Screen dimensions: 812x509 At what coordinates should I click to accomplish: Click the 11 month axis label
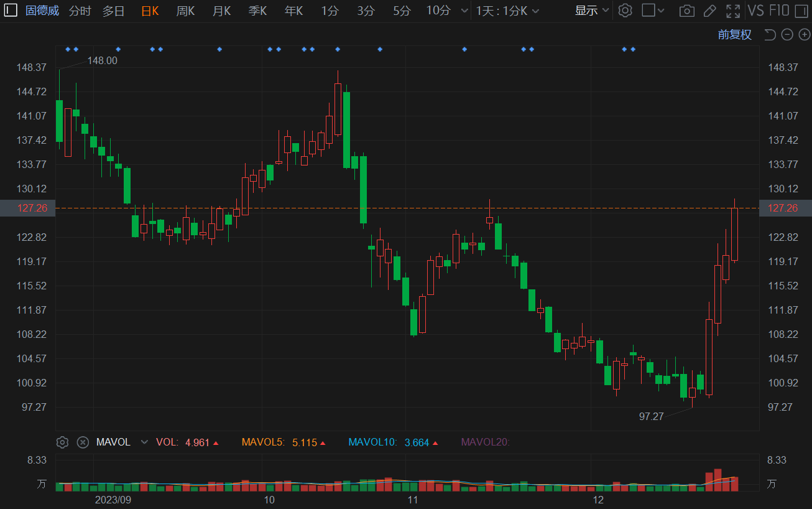(412, 500)
